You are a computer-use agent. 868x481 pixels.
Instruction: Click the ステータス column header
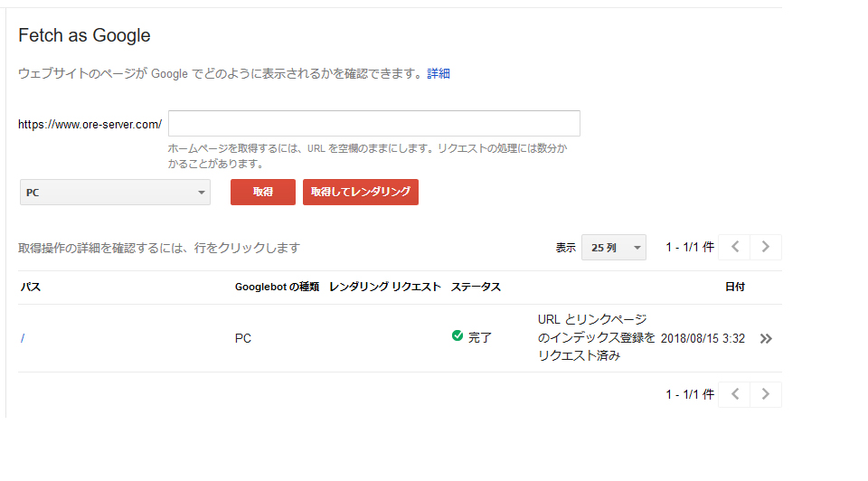pos(476,287)
